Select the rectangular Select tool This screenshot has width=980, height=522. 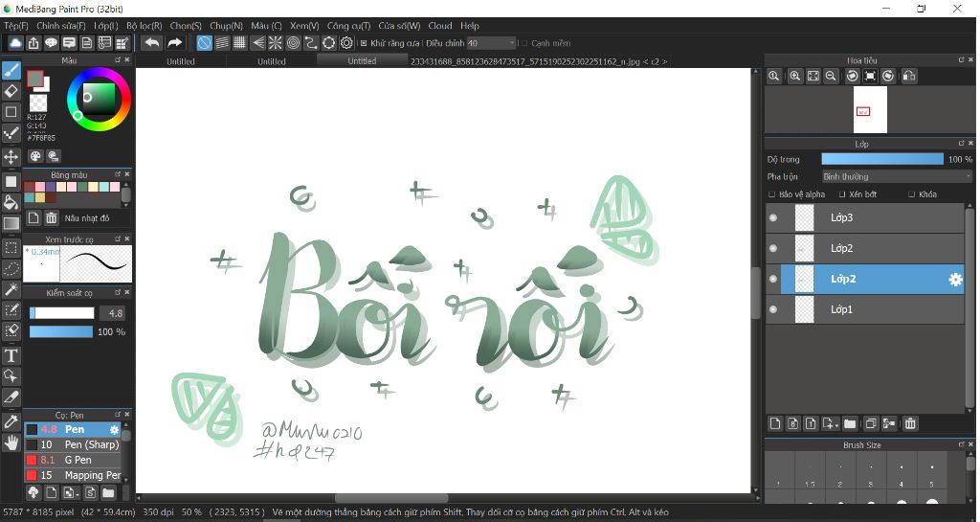click(x=11, y=247)
